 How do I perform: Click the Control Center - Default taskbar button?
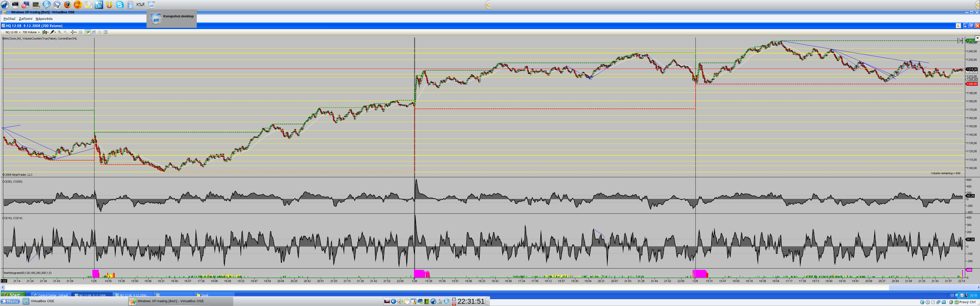point(51,295)
